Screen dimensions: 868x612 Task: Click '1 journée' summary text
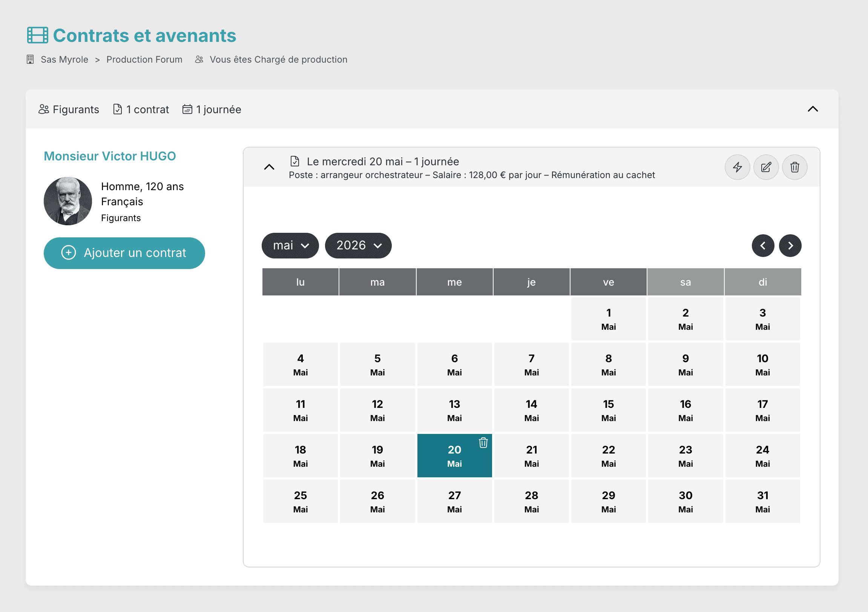tap(219, 109)
